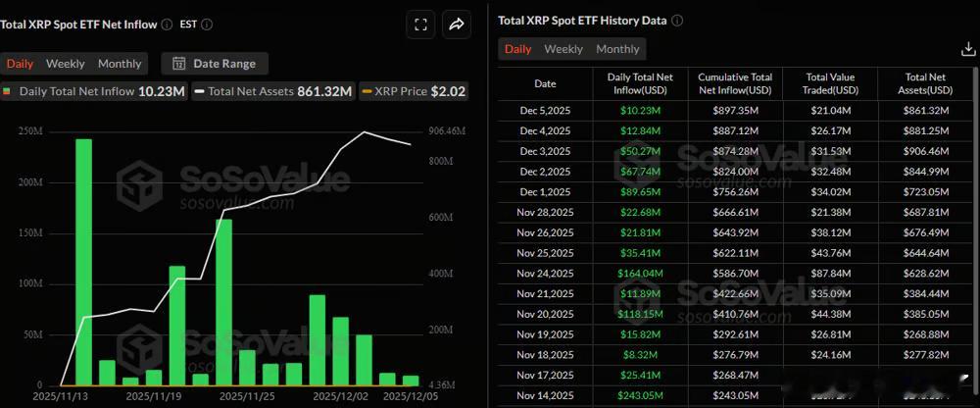
Task: Click the $164.04M inflow value
Action: (x=640, y=273)
